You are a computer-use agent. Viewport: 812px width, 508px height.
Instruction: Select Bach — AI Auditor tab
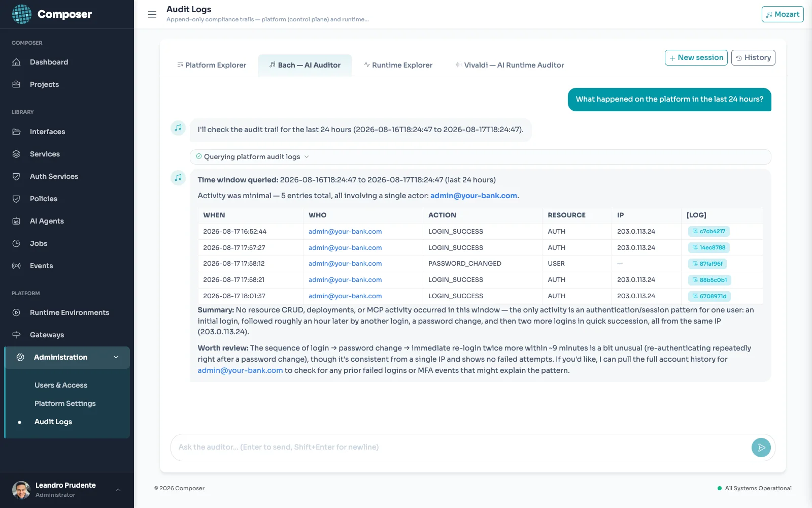tap(305, 65)
